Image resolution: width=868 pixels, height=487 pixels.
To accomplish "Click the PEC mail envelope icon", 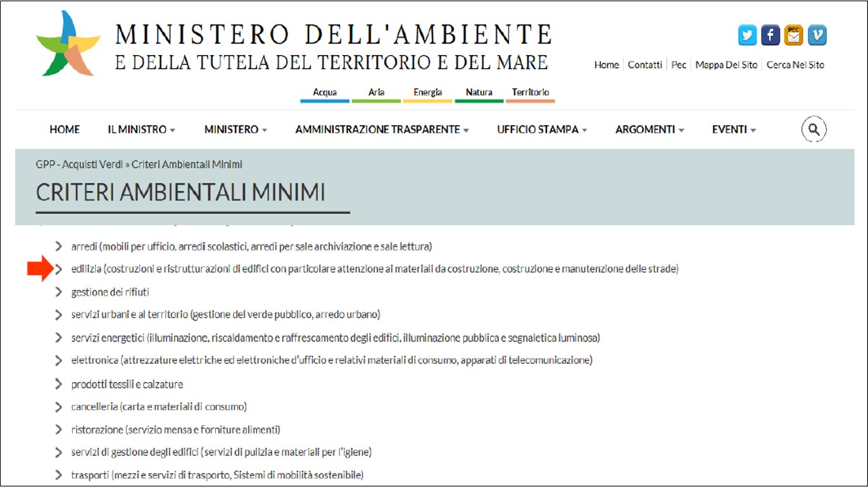I will [793, 35].
